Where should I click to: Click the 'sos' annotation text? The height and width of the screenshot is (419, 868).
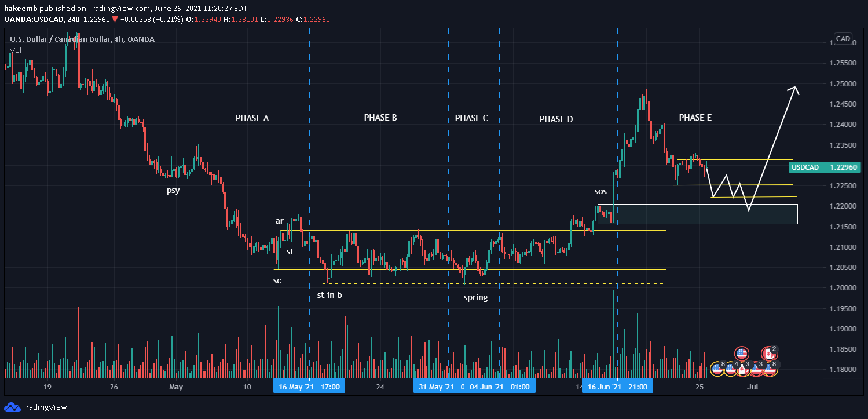[x=600, y=191]
